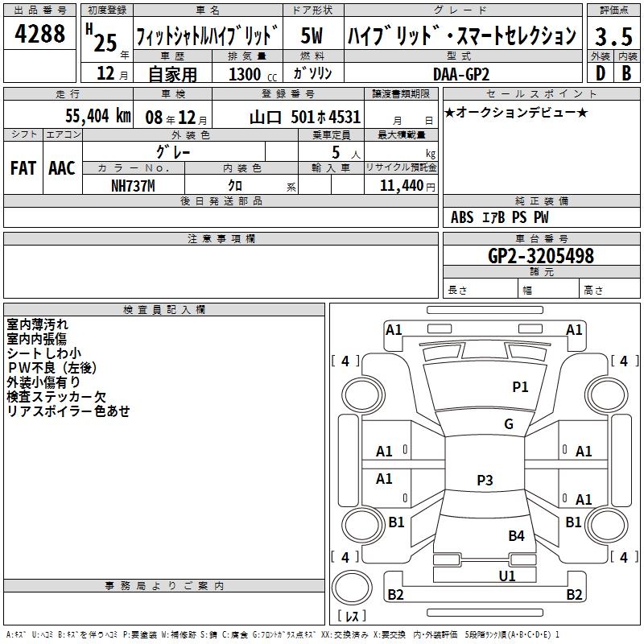Viewport: 644px width, 644px height.
Task: Click the レス box below the diagram
Action: [352, 616]
